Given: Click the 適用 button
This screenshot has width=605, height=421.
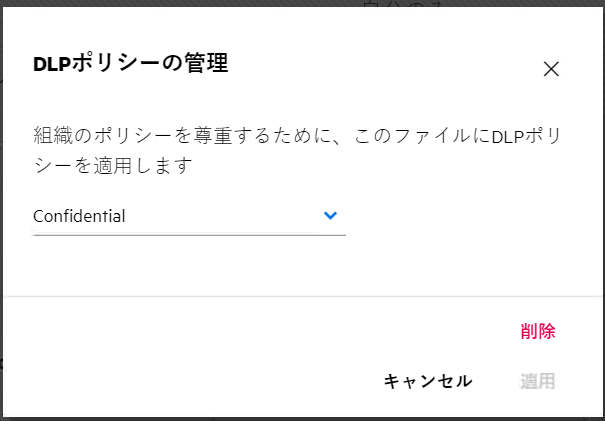Looking at the screenshot, I should click(x=538, y=381).
